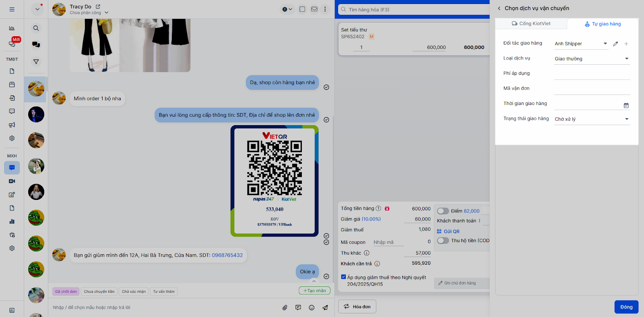Open the megaphone promotions icon in the sidebar
The height and width of the screenshot is (317, 644).
(x=12, y=125)
